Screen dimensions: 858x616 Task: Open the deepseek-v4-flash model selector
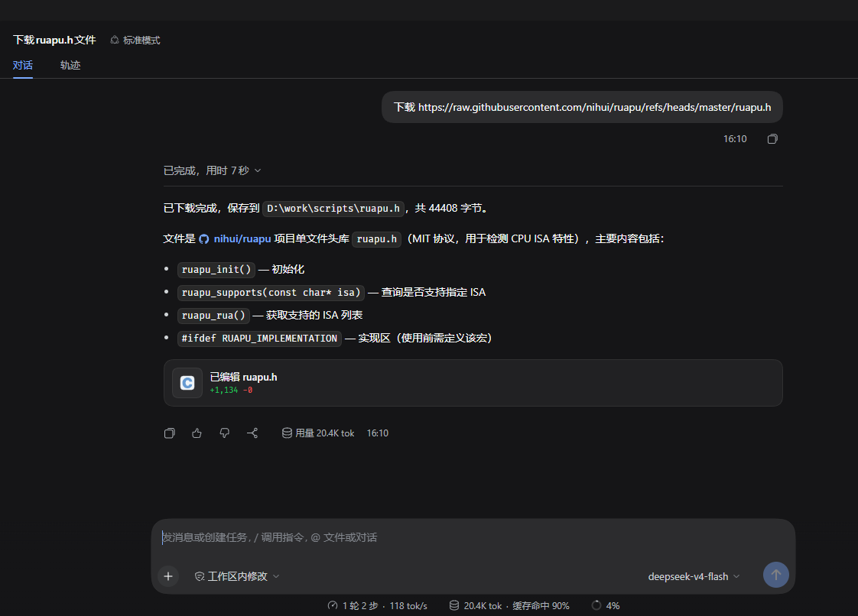point(694,576)
